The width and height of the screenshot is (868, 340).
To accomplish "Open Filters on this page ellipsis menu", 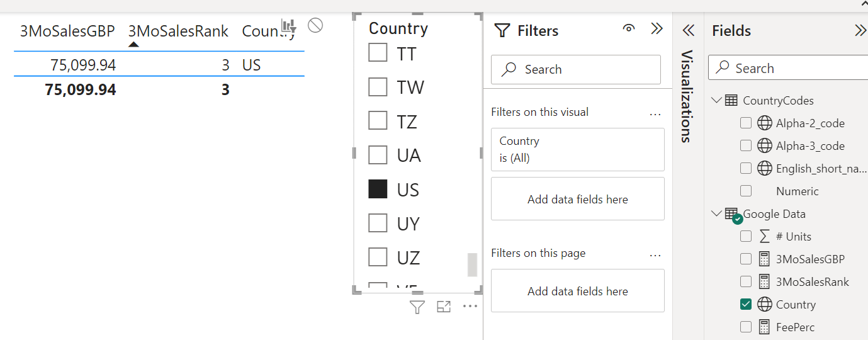I will pos(655,256).
